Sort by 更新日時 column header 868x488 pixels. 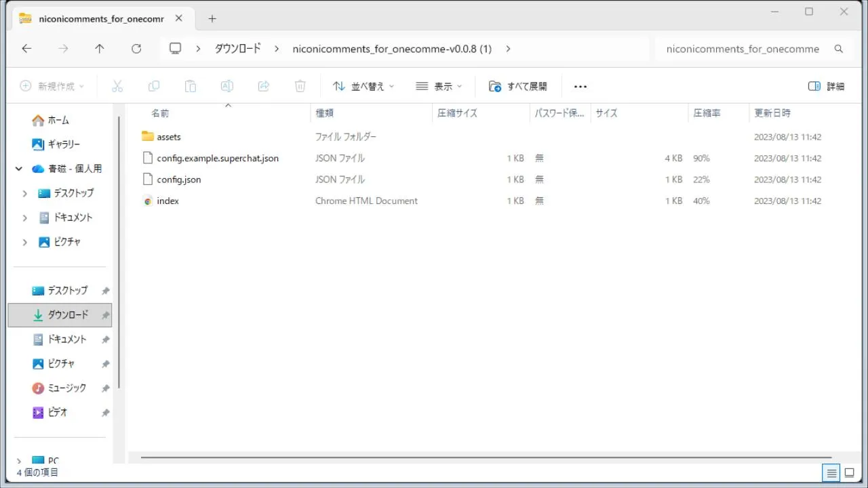point(772,113)
